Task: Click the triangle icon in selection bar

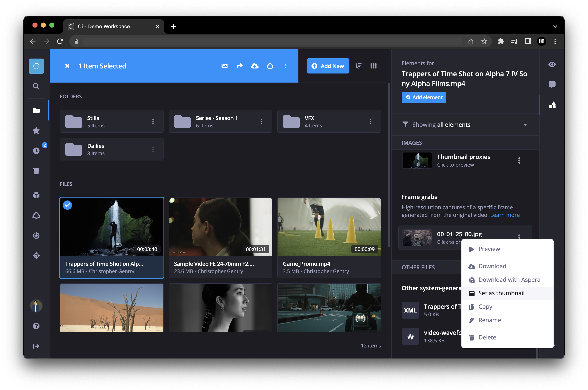Action: 270,66
